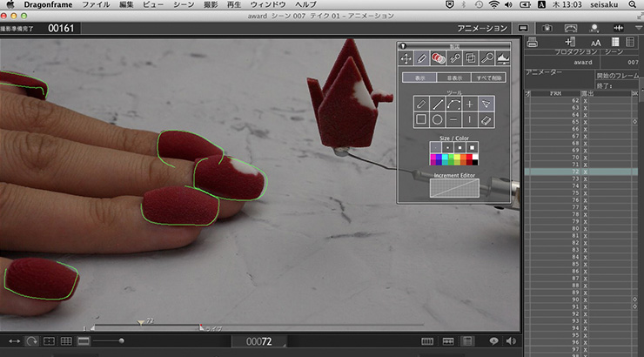Click the frame 72 marker on the timeline
644x357 pixels.
[x=141, y=323]
